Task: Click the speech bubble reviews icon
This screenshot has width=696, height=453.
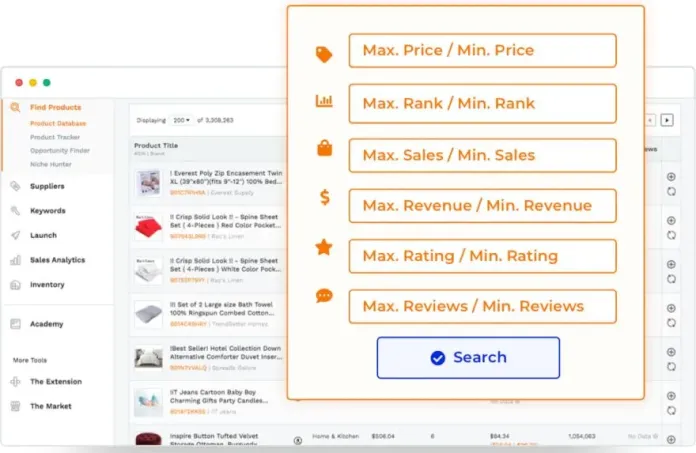Action: click(x=324, y=295)
